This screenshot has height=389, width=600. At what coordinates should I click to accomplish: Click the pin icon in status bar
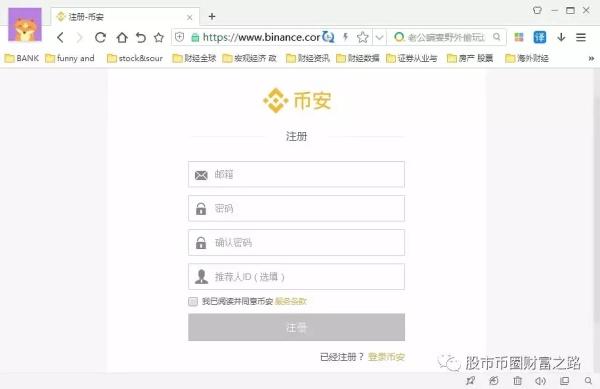[x=471, y=381]
